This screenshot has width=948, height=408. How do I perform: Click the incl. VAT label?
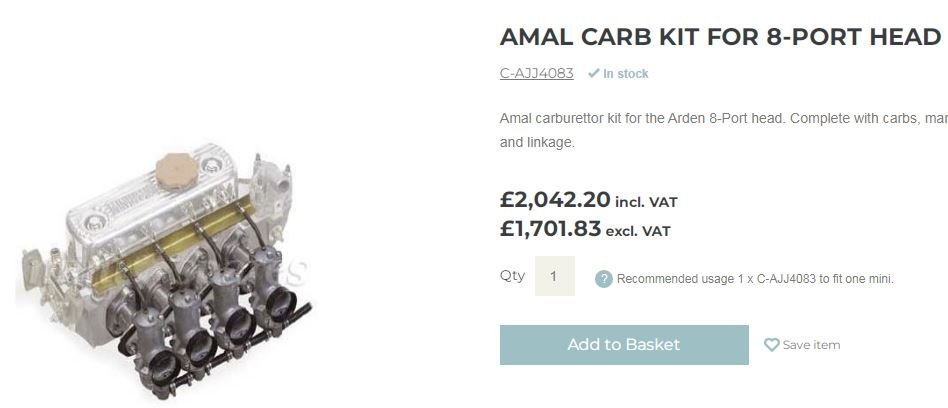coord(646,203)
